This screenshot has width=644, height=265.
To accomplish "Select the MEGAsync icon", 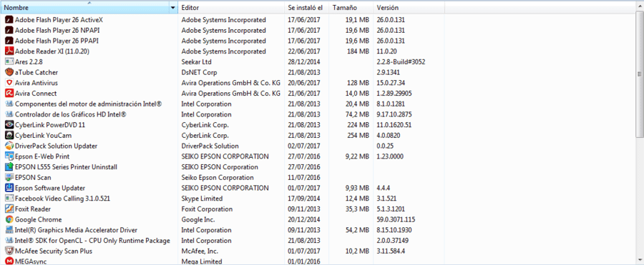I will 9,261.
